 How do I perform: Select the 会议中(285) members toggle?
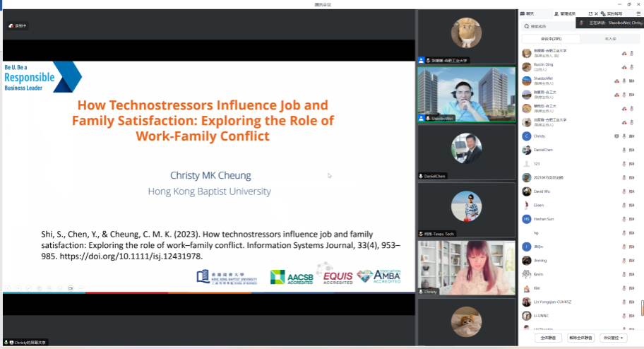point(551,39)
